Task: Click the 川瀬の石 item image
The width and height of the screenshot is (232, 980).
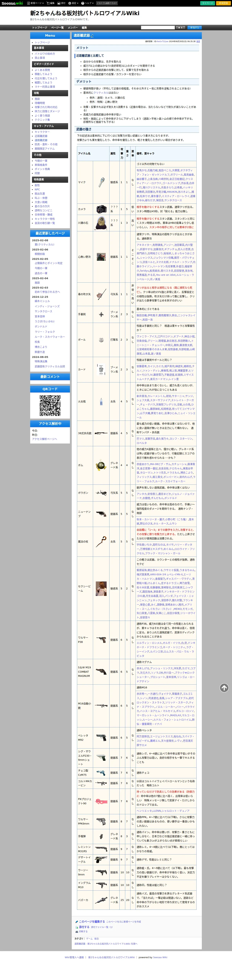Action: click(101, 223)
